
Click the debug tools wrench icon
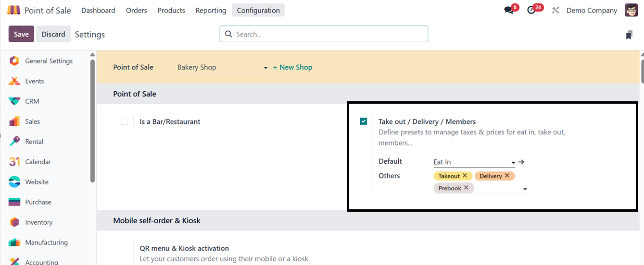click(556, 10)
